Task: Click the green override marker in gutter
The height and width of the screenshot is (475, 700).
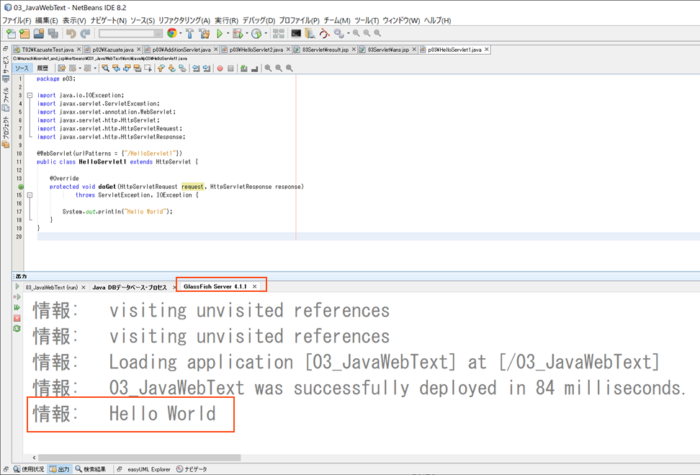Action: tap(21, 187)
